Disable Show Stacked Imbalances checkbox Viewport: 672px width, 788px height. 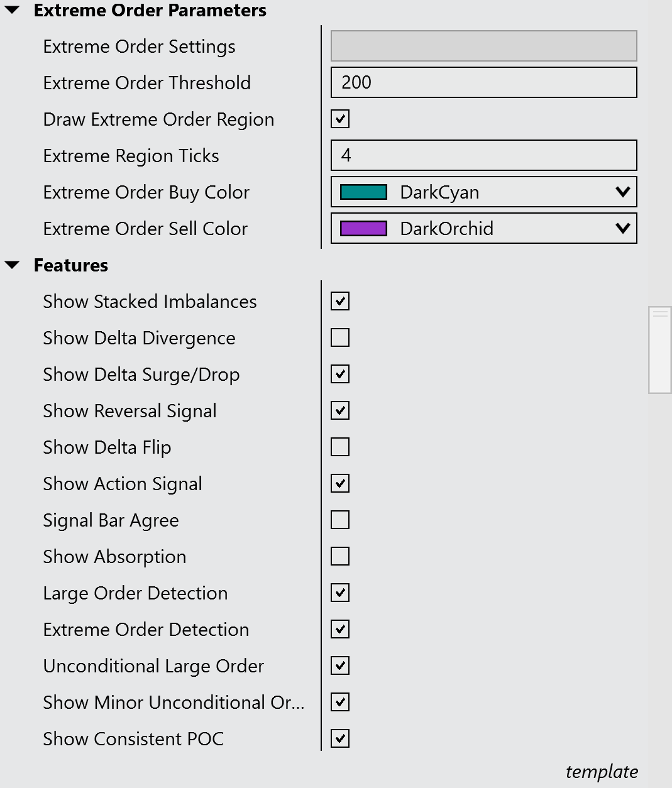[340, 301]
